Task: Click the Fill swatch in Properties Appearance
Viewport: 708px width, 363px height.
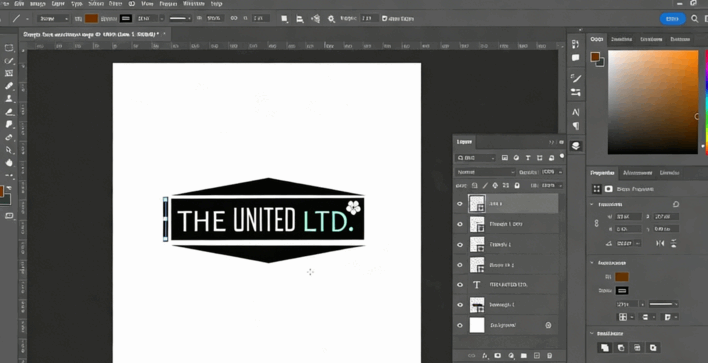Action: 622,277
